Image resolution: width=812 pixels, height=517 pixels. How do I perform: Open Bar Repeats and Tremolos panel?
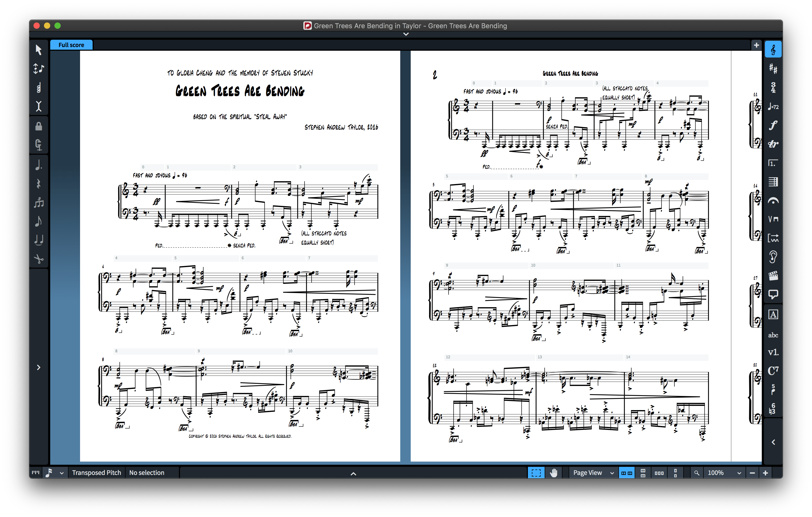[773, 238]
